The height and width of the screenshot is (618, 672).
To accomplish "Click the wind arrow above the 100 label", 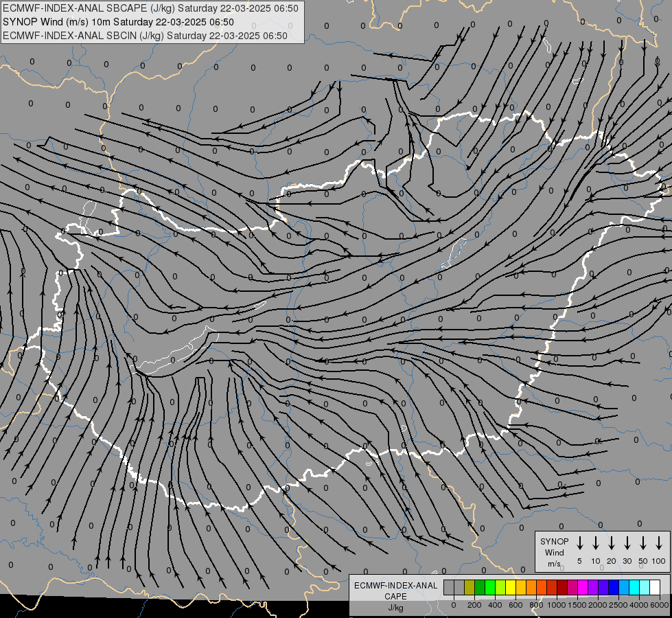I will [x=659, y=543].
